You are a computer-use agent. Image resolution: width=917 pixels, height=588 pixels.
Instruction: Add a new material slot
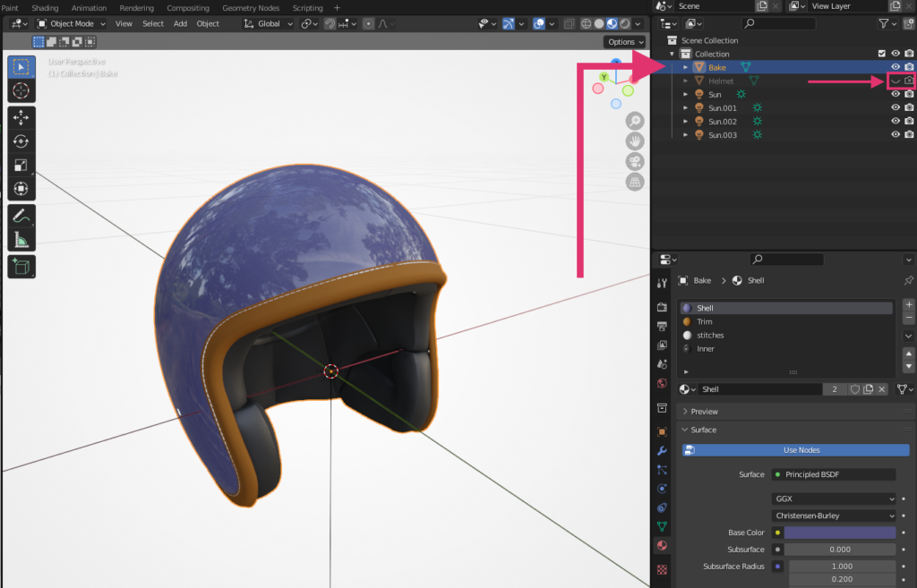point(908,304)
